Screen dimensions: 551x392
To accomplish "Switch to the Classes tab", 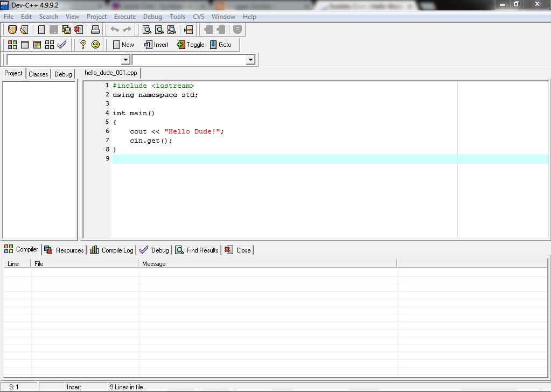I will (x=38, y=74).
